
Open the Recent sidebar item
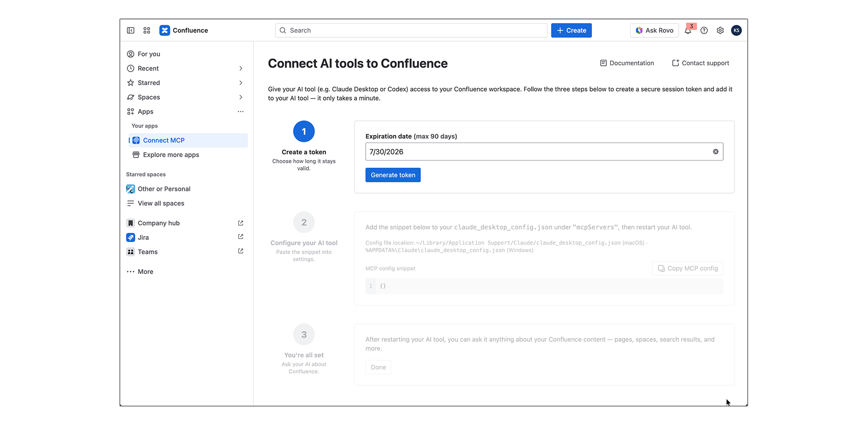(x=148, y=68)
